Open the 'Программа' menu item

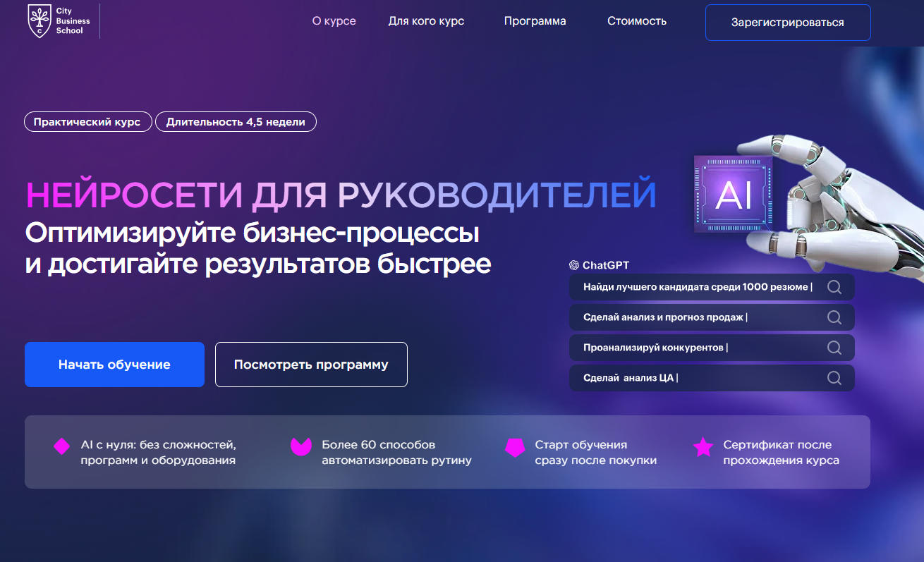tap(535, 21)
